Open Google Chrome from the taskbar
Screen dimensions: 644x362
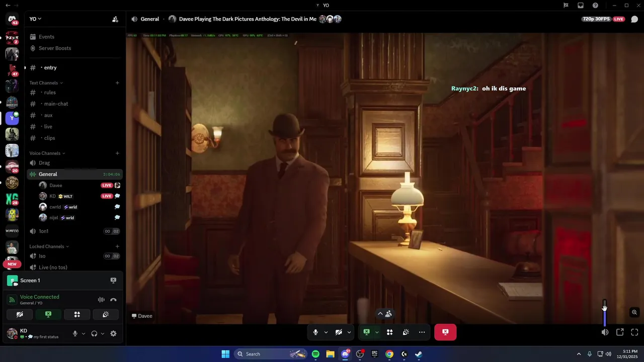(x=389, y=354)
